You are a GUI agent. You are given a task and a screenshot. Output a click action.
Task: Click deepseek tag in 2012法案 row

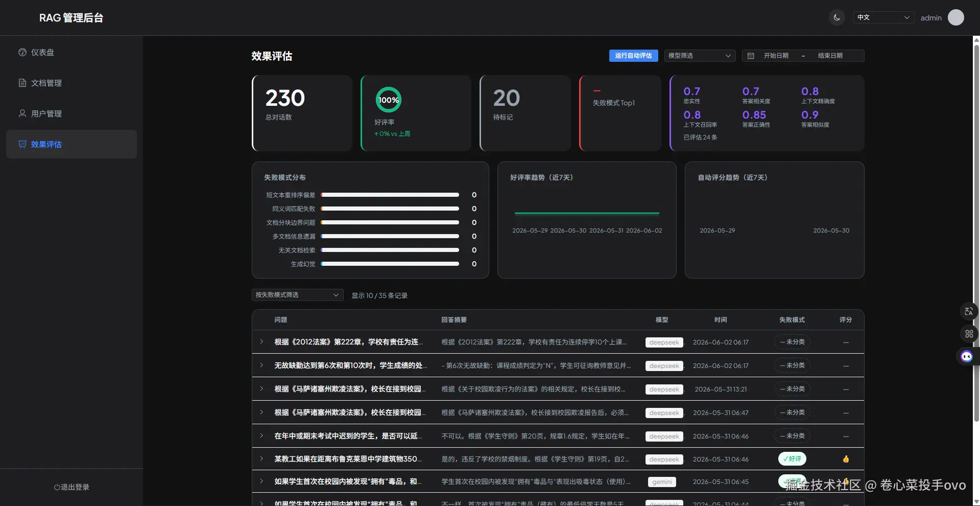[x=664, y=342]
